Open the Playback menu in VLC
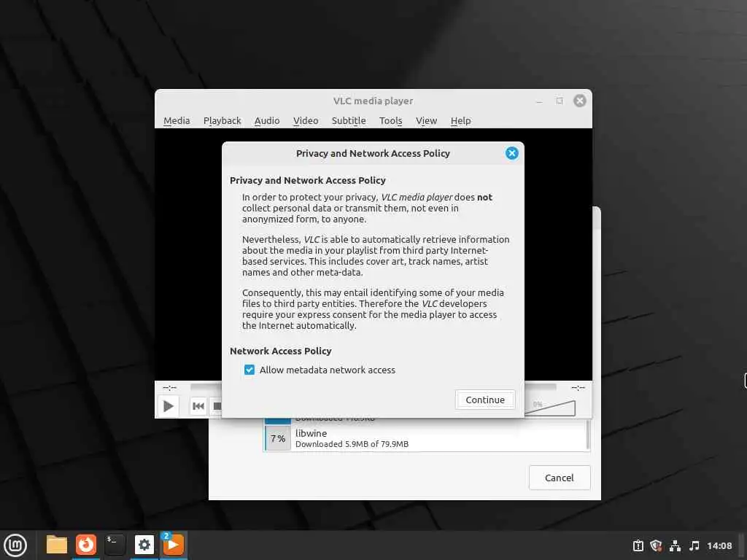 click(222, 120)
